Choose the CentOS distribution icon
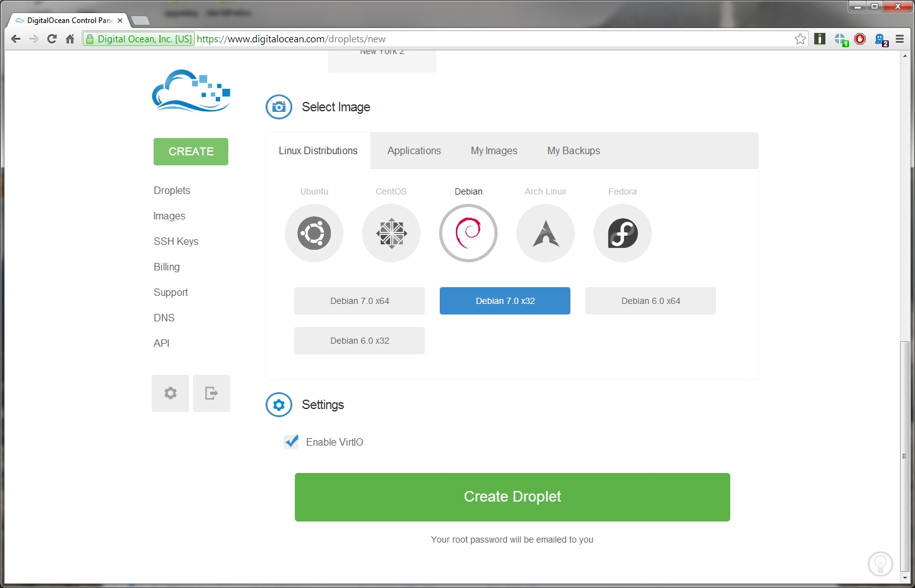Viewport: 915px width, 588px height. (391, 233)
